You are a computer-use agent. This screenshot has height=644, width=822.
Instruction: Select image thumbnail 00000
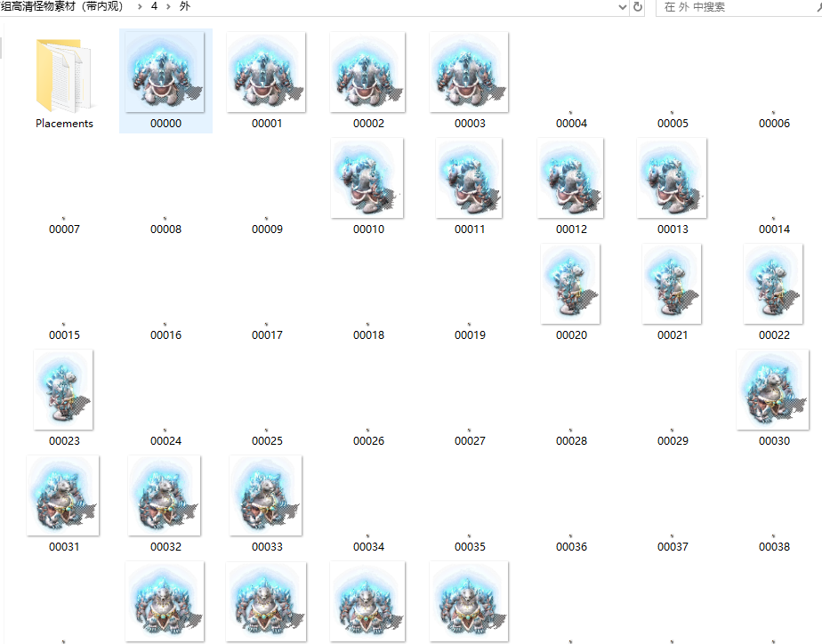pyautogui.click(x=165, y=72)
